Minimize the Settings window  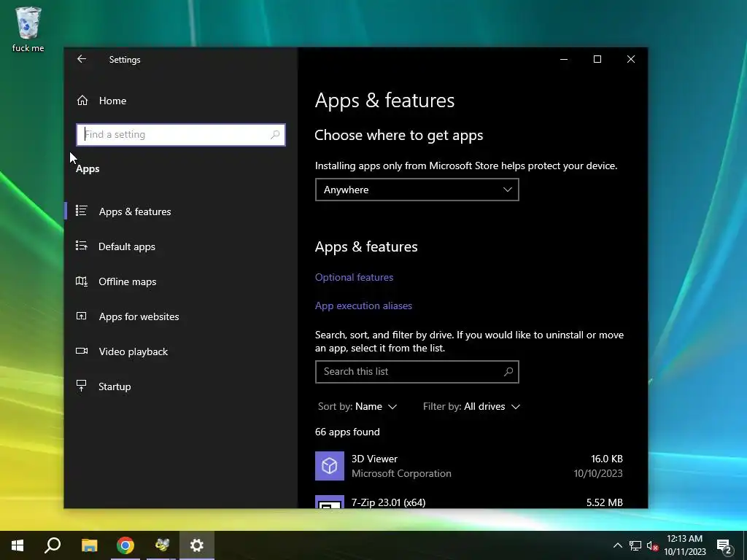pos(564,59)
